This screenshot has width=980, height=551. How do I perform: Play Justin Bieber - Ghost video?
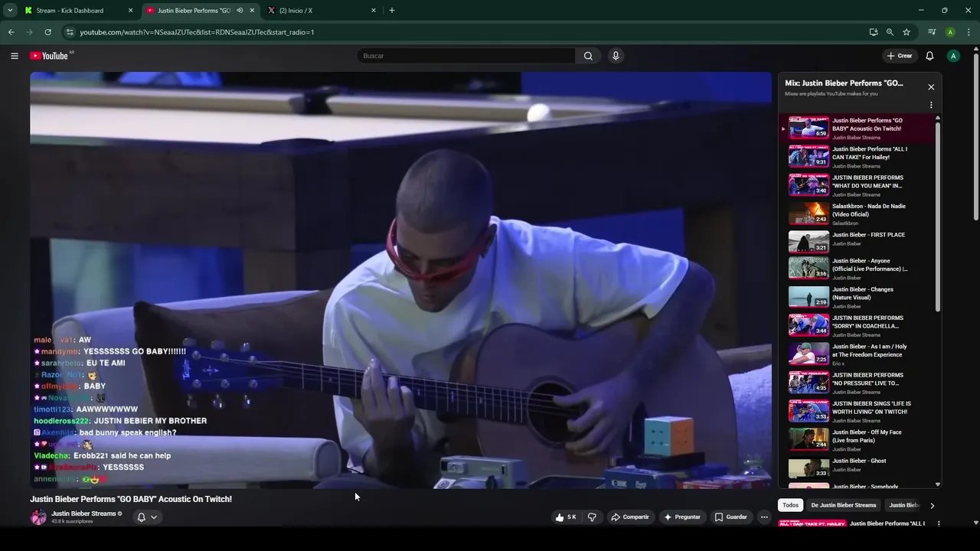coord(857,468)
